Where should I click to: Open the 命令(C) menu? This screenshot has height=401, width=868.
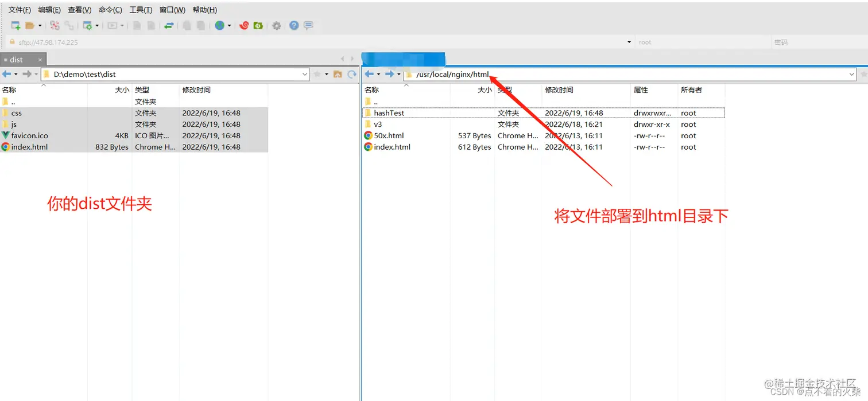tap(110, 10)
